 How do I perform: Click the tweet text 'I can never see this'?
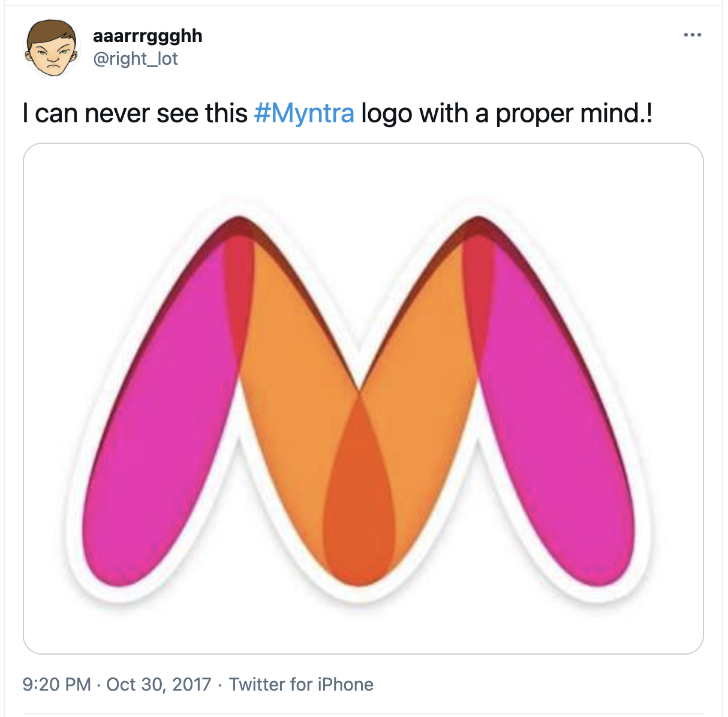[135, 113]
